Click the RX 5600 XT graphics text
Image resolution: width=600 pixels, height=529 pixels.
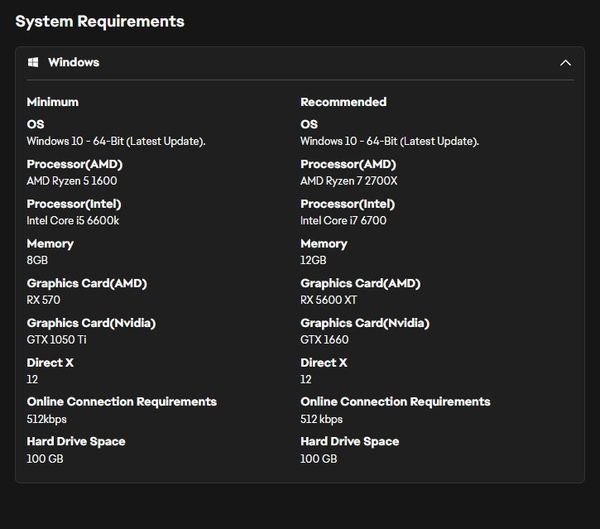[329, 300]
